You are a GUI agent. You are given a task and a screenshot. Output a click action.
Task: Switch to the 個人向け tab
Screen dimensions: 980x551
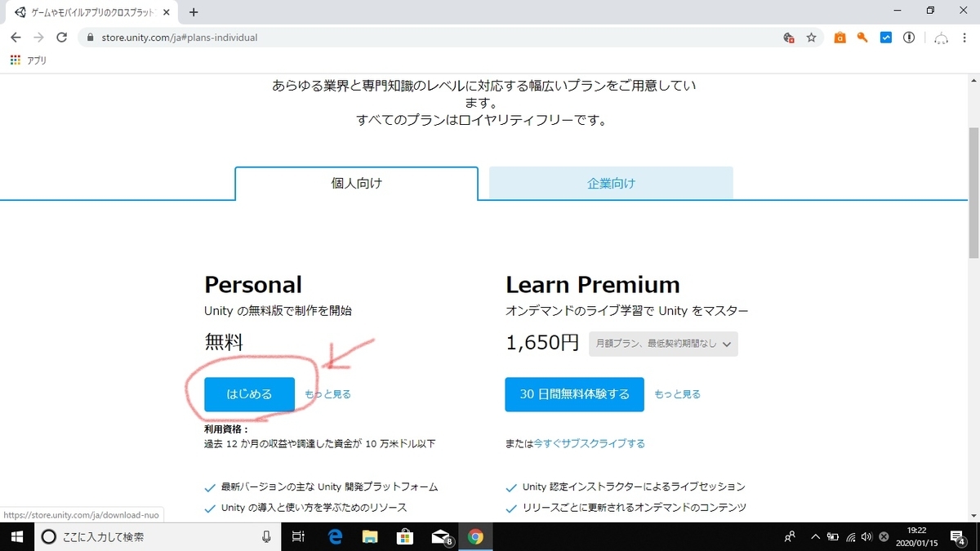coord(356,184)
